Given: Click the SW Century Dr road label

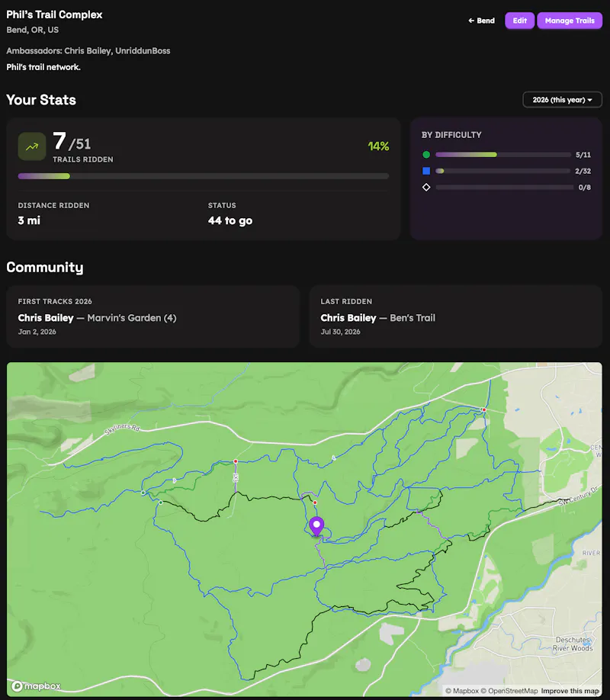Looking at the screenshot, I should tap(578, 496).
